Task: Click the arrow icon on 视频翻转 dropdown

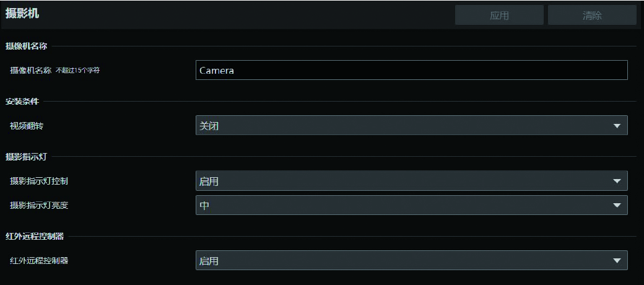Action: click(x=617, y=126)
